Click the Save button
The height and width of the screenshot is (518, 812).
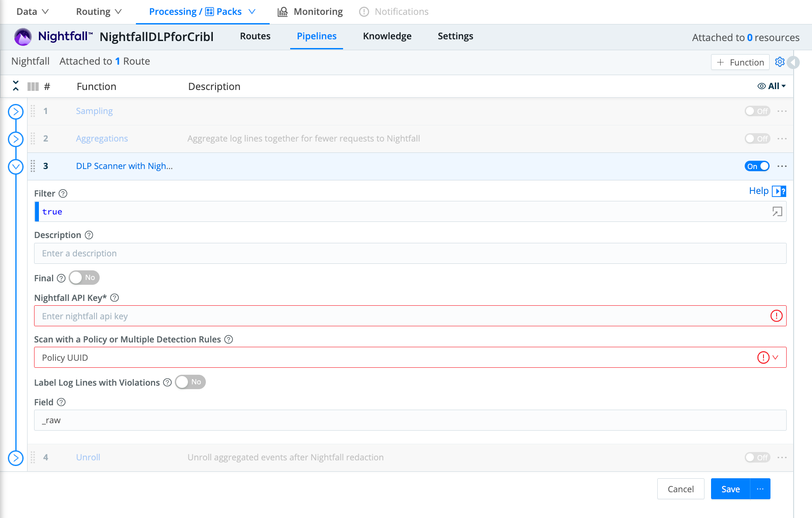730,489
